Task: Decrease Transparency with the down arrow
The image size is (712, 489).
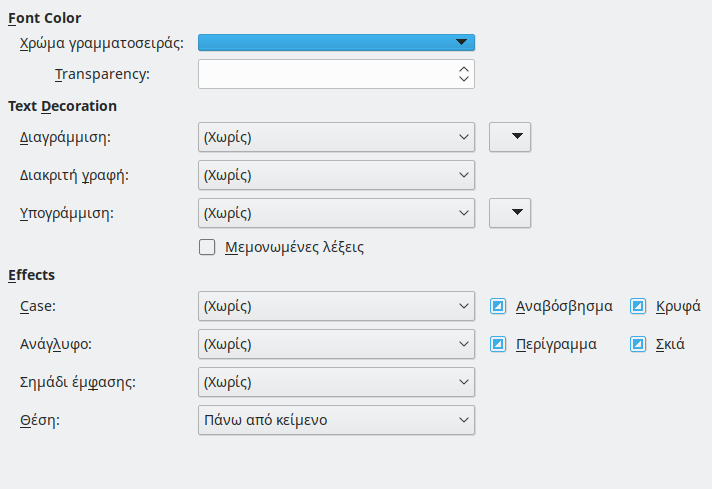Action: pyautogui.click(x=463, y=80)
